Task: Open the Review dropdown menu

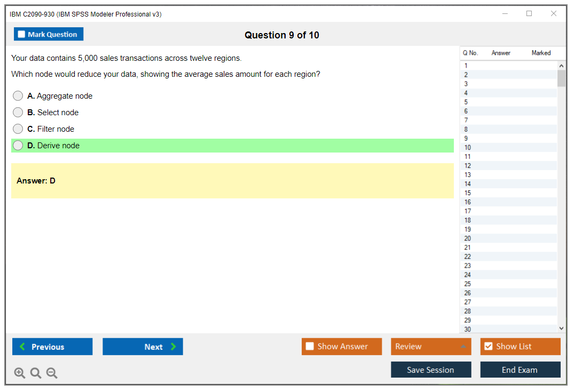Action: tap(430, 346)
